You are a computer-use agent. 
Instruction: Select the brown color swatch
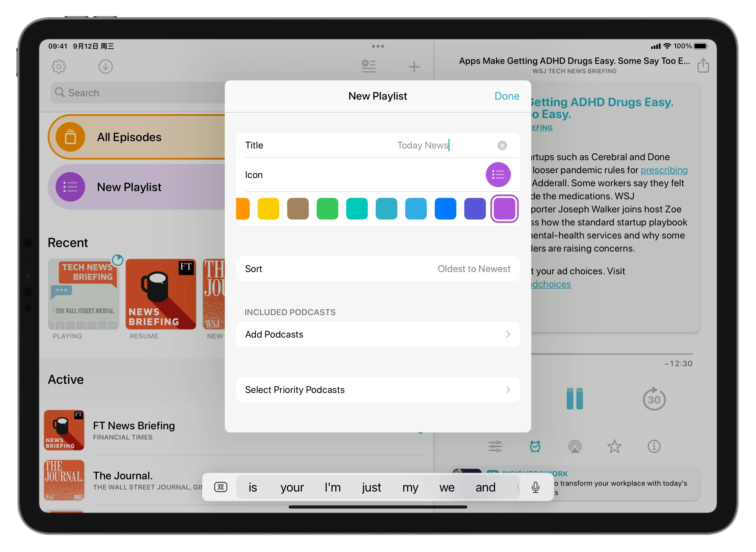(x=297, y=209)
